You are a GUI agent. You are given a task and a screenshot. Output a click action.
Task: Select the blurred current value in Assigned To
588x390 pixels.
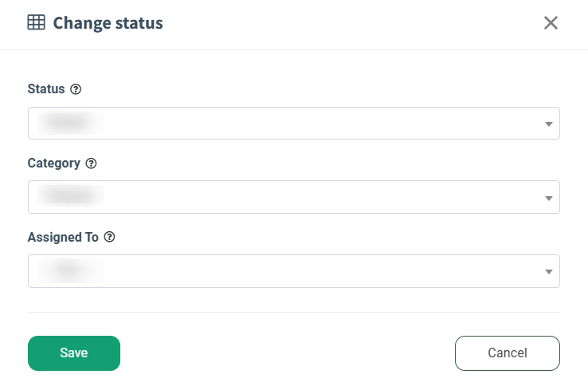click(x=70, y=270)
